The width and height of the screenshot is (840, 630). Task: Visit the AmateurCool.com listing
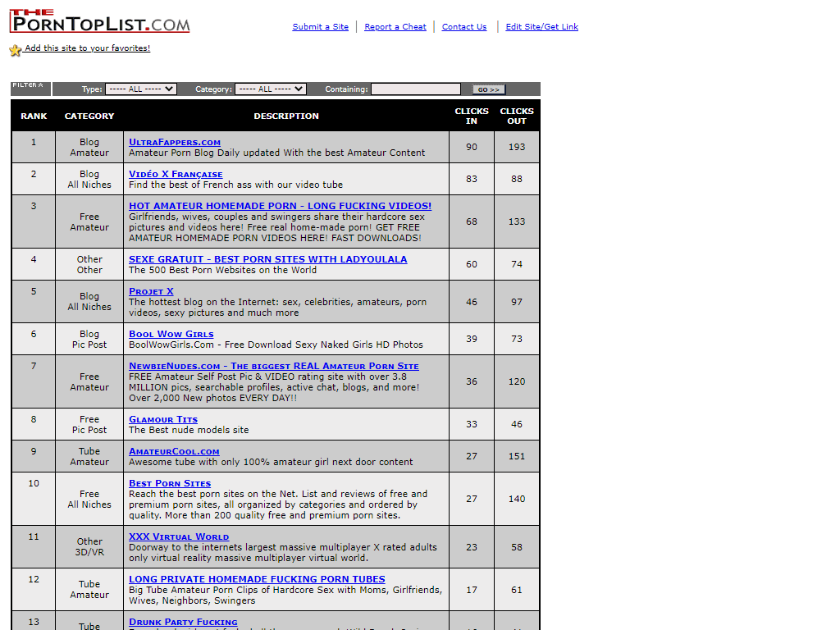pos(174,451)
